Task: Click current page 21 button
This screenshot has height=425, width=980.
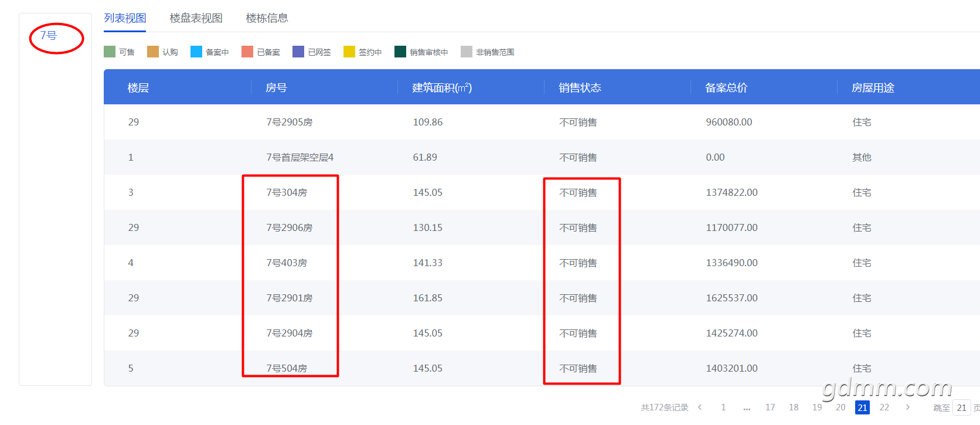Action: pos(862,407)
